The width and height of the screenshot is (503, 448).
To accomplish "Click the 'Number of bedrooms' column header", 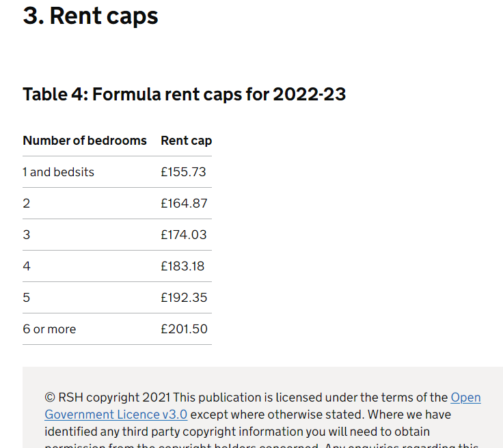I will pos(85,141).
